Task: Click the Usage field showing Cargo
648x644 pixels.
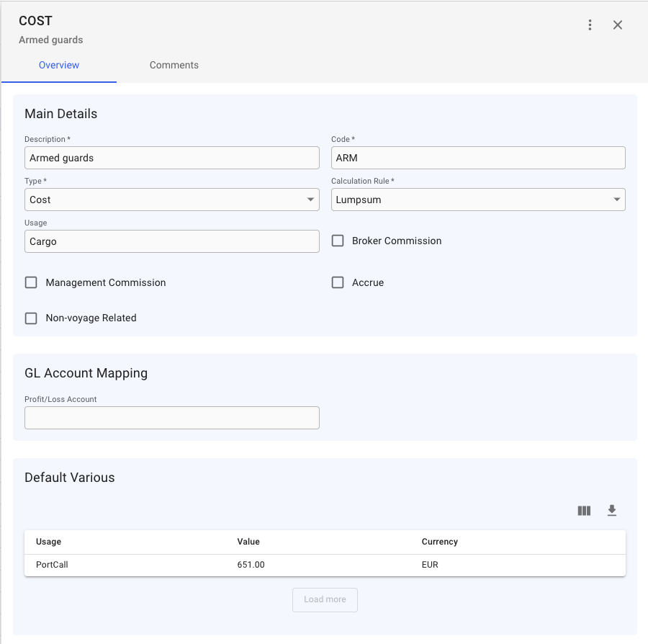Action: (171, 241)
